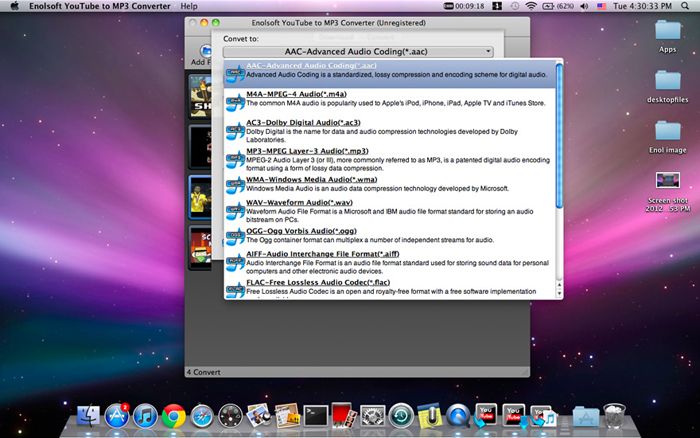Select WAV-Waveform Audio(*.wav) format
Screen dimensions: 700x438
coord(391,211)
